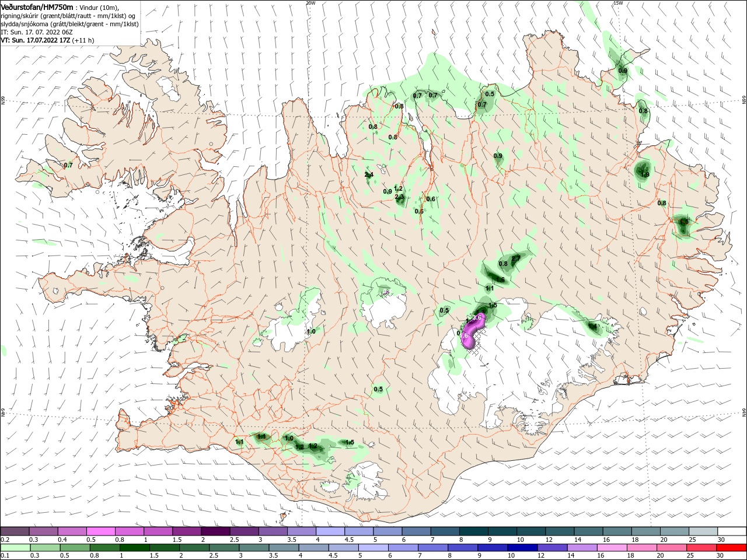The height and width of the screenshot is (560, 747).
Task: Click the bright magenta 0.5 swatch in top legend row
Action: pyautogui.click(x=101, y=531)
